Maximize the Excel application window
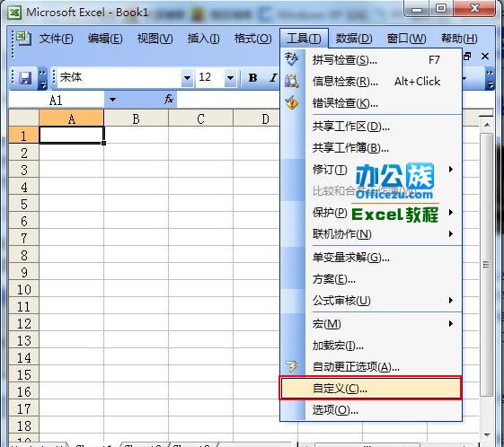The image size is (504, 447). [441, 8]
